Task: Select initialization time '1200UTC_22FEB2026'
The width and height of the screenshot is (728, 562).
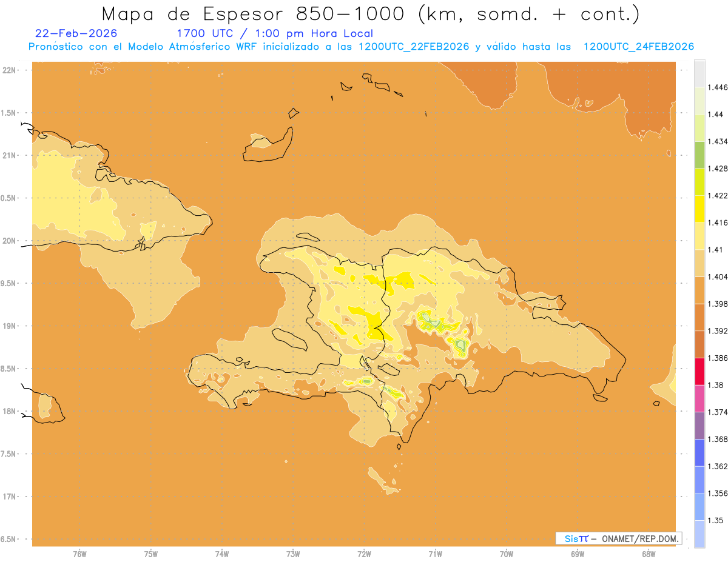Action: 414,47
